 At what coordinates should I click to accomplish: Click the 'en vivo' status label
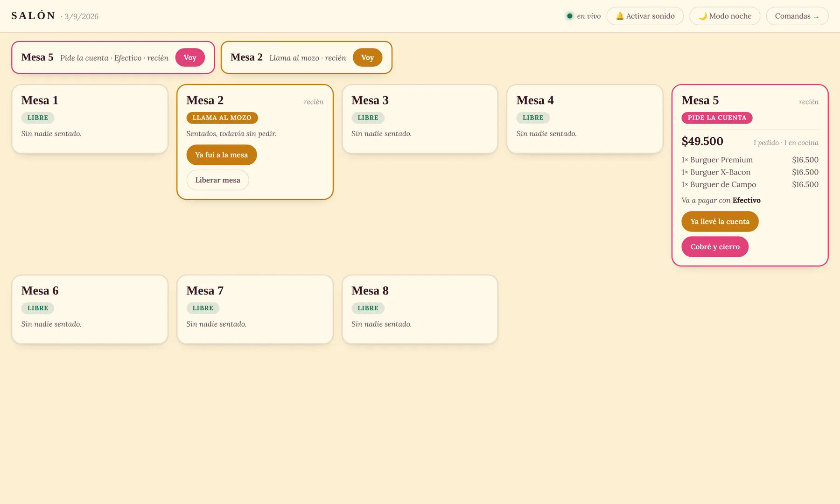(x=589, y=16)
